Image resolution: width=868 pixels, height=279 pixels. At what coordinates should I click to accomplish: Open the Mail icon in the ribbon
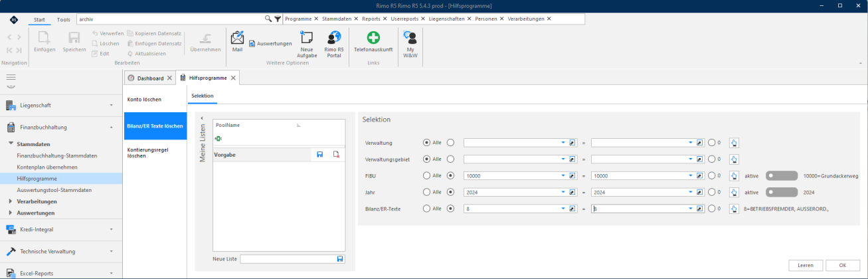point(237,41)
